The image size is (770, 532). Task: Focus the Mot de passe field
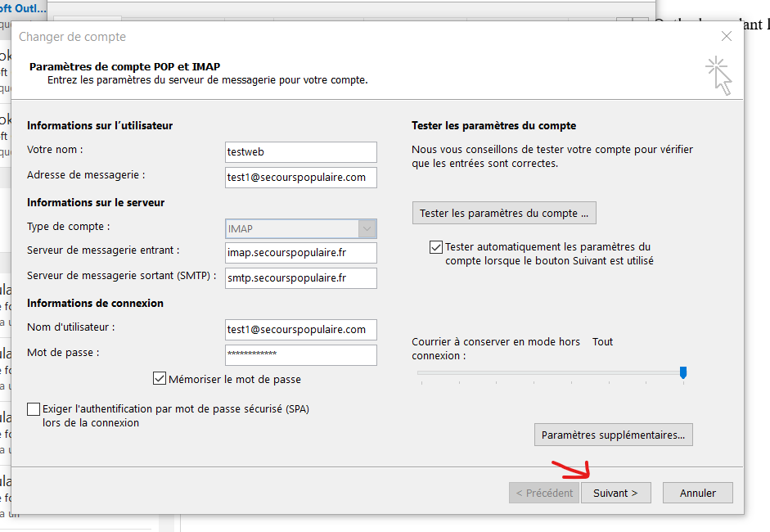[x=300, y=354]
